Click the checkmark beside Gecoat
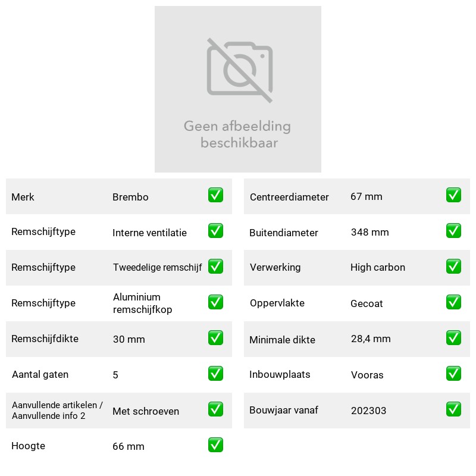The height and width of the screenshot is (476, 476). (x=453, y=302)
